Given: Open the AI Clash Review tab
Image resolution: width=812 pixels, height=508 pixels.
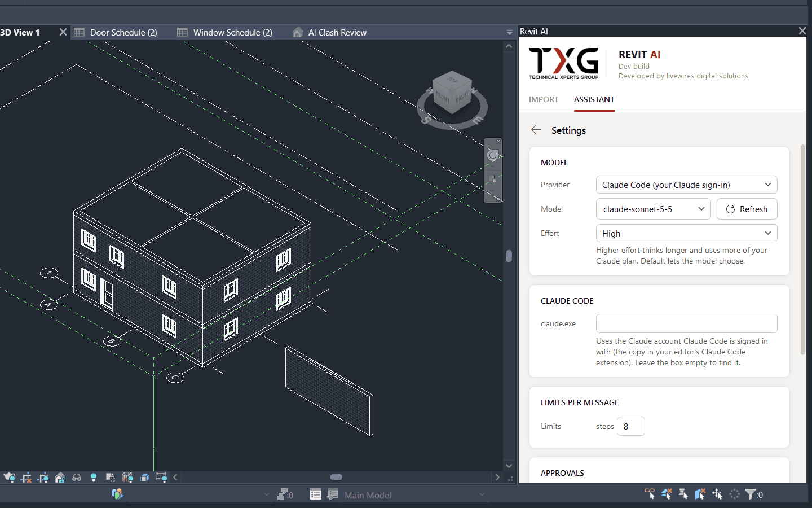Looking at the screenshot, I should click(x=330, y=33).
